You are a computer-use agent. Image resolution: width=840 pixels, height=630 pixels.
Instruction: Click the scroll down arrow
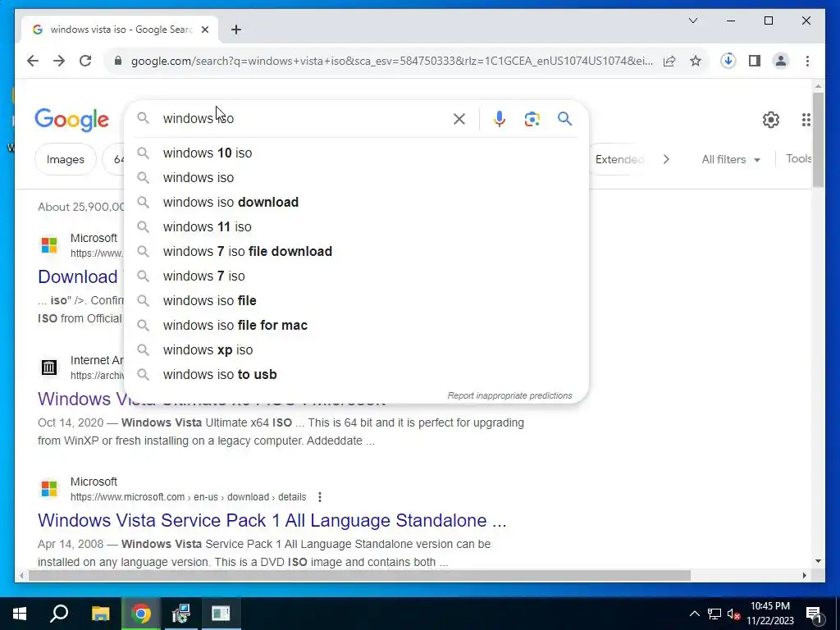pyautogui.click(x=818, y=561)
